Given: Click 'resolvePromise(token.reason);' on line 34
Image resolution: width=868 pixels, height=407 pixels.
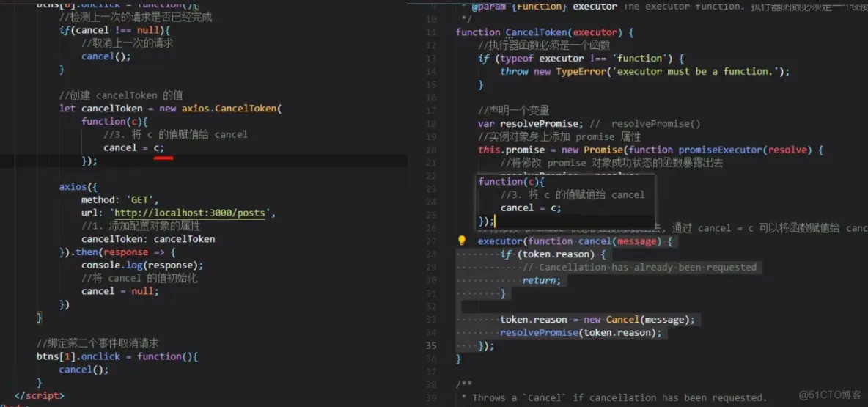Looking at the screenshot, I should [581, 333].
